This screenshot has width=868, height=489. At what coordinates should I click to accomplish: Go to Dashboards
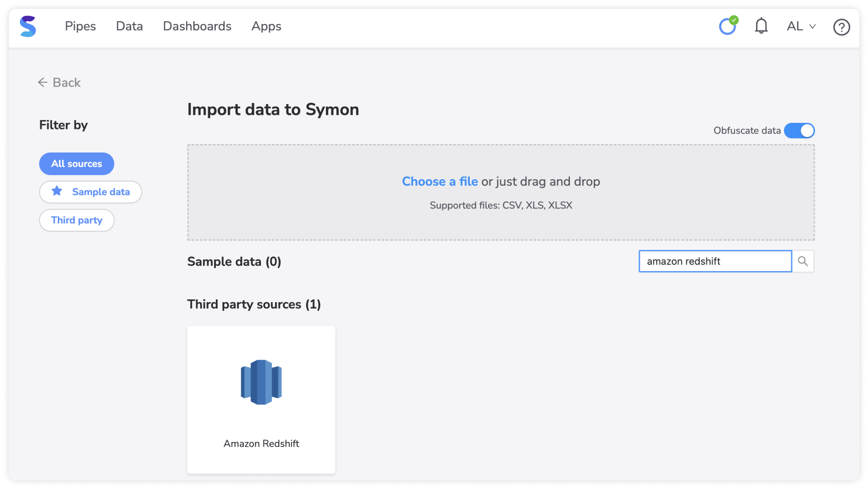(197, 26)
